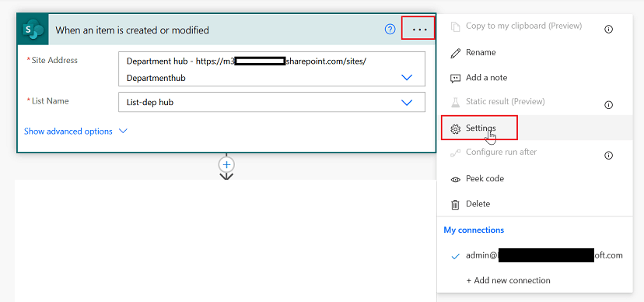Click + Add new connection
This screenshot has width=644, height=302.
click(x=508, y=281)
